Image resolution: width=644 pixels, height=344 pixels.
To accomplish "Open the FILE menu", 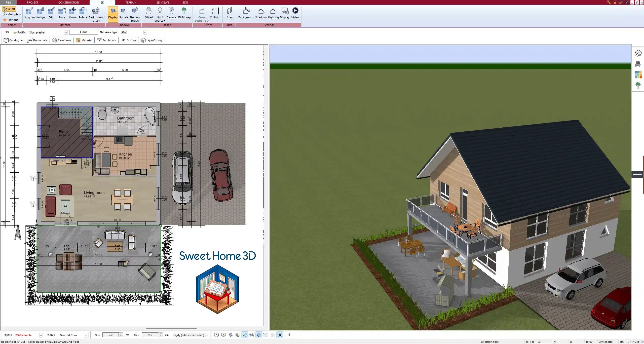I will 8,2.
